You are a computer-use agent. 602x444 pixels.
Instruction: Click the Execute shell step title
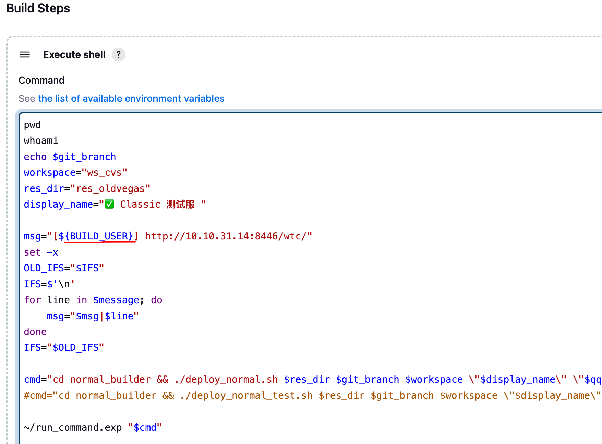click(x=75, y=55)
